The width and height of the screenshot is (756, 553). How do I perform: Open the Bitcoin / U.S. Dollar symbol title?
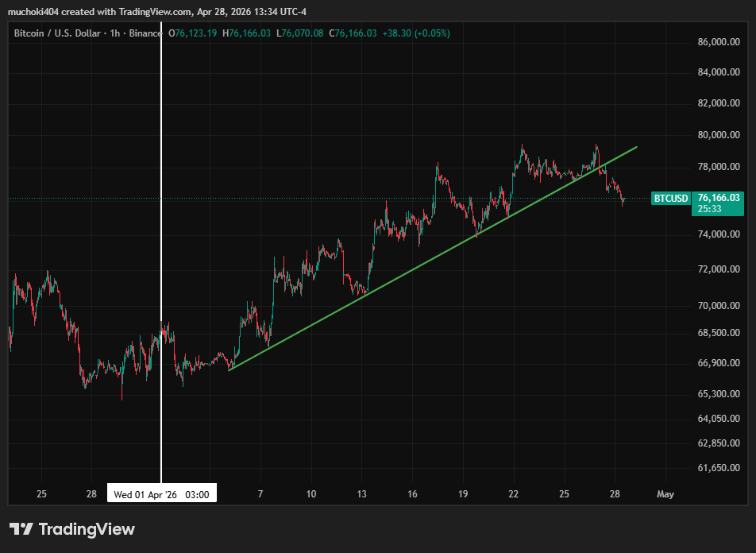click(x=57, y=33)
